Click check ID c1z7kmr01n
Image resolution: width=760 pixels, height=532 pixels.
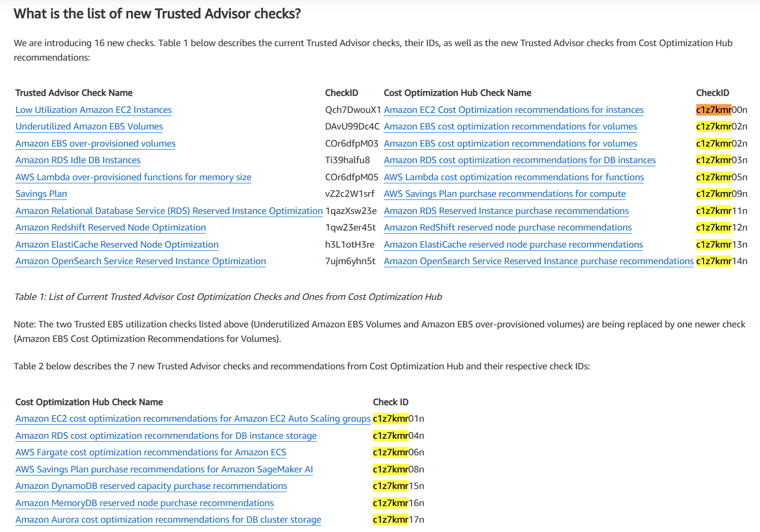[399, 419]
